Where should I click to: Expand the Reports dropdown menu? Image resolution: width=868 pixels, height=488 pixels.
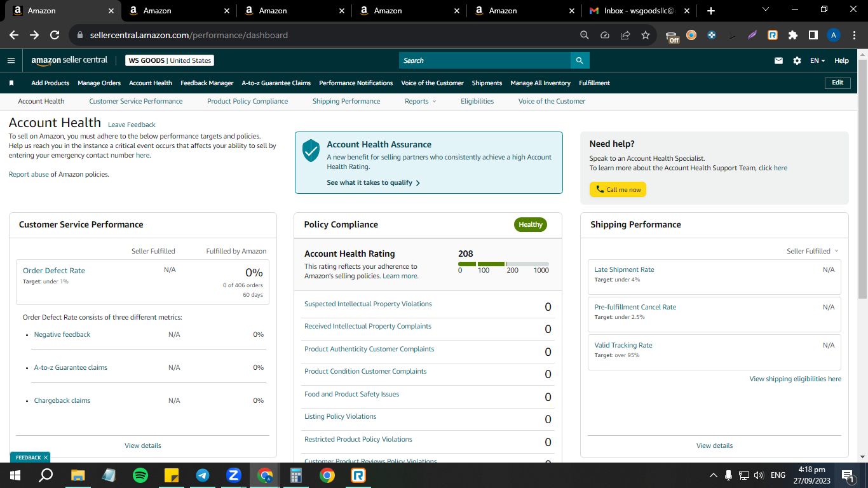point(421,101)
